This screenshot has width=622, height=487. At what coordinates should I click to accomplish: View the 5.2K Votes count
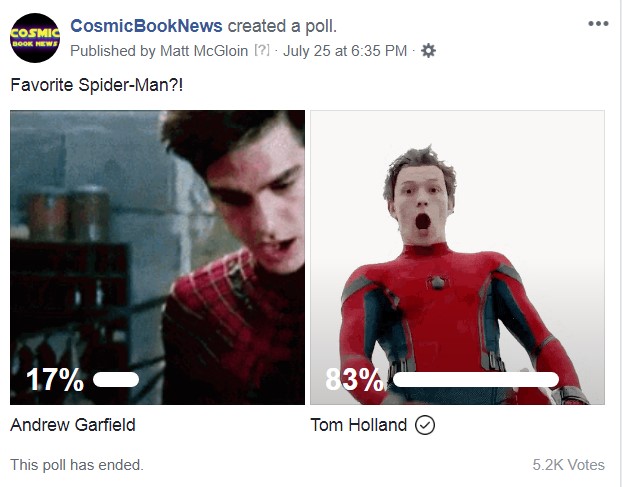coord(568,465)
